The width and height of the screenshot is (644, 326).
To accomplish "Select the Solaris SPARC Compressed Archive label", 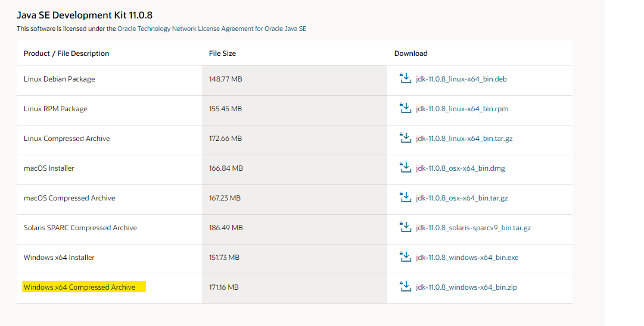I will 80,228.
